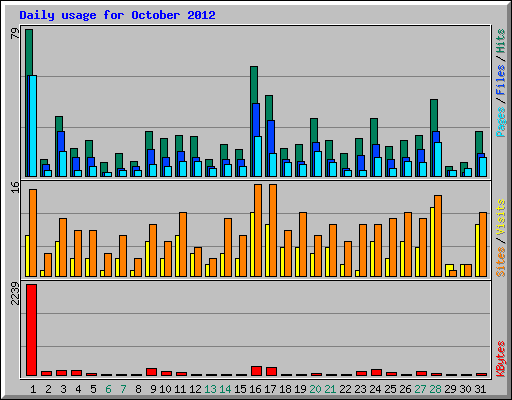
Task: Click day label '6' in green on the x-axis
Action: pyautogui.click(x=108, y=389)
